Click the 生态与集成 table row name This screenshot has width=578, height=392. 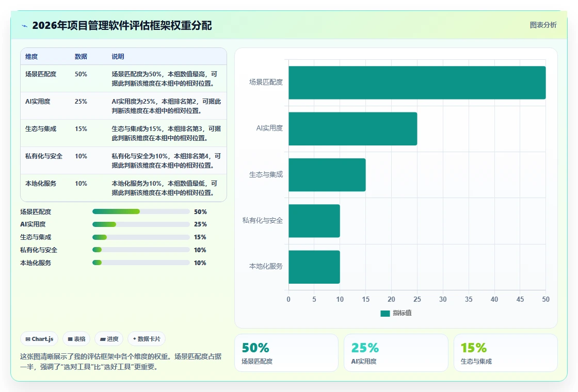41,128
